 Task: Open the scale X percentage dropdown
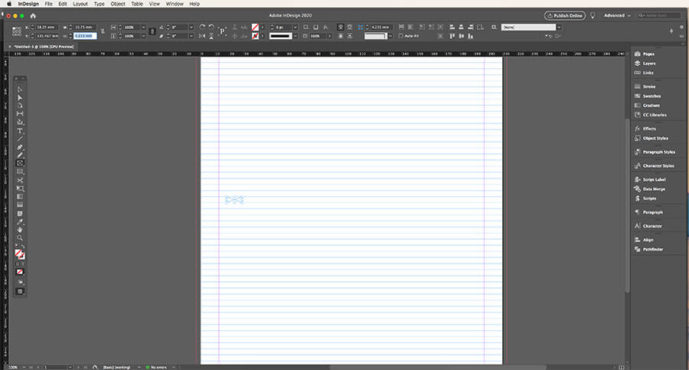[143, 27]
